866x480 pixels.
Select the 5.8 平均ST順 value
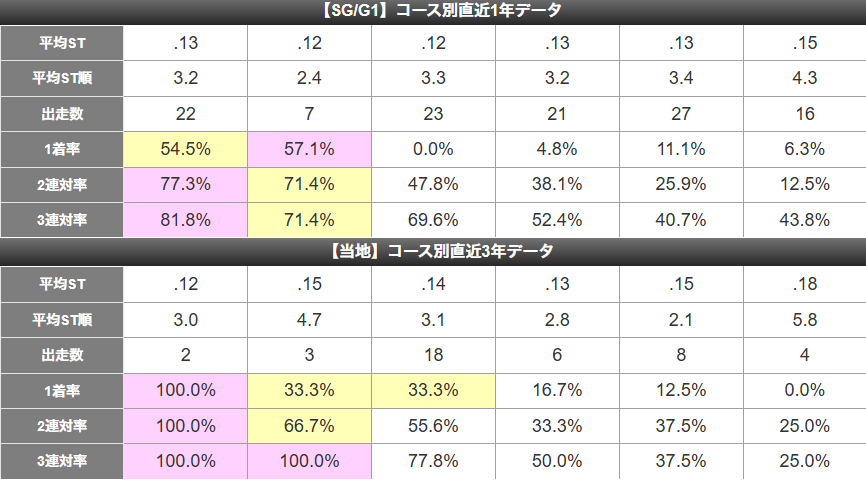coord(805,320)
